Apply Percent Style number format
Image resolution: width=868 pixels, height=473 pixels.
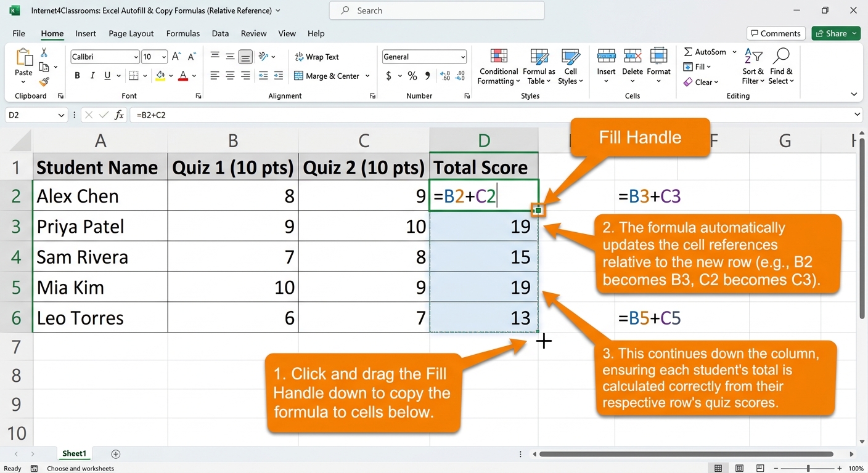[x=412, y=76]
